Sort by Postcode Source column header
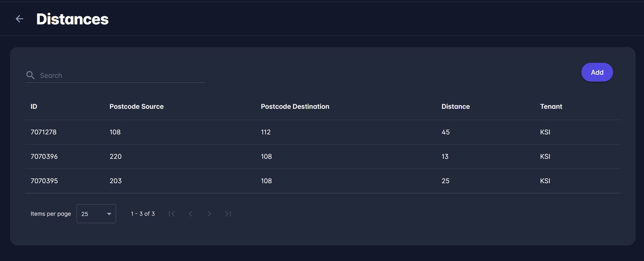 pos(136,107)
